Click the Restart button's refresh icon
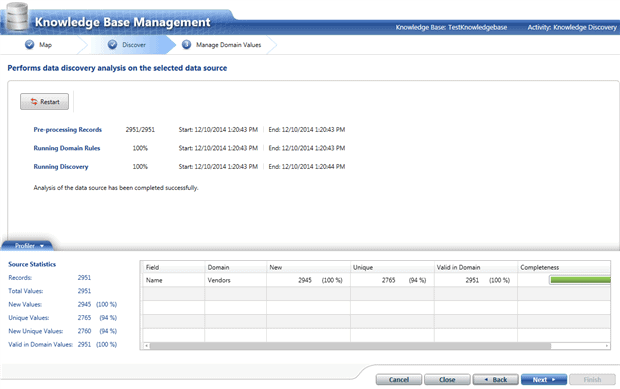 coord(34,102)
